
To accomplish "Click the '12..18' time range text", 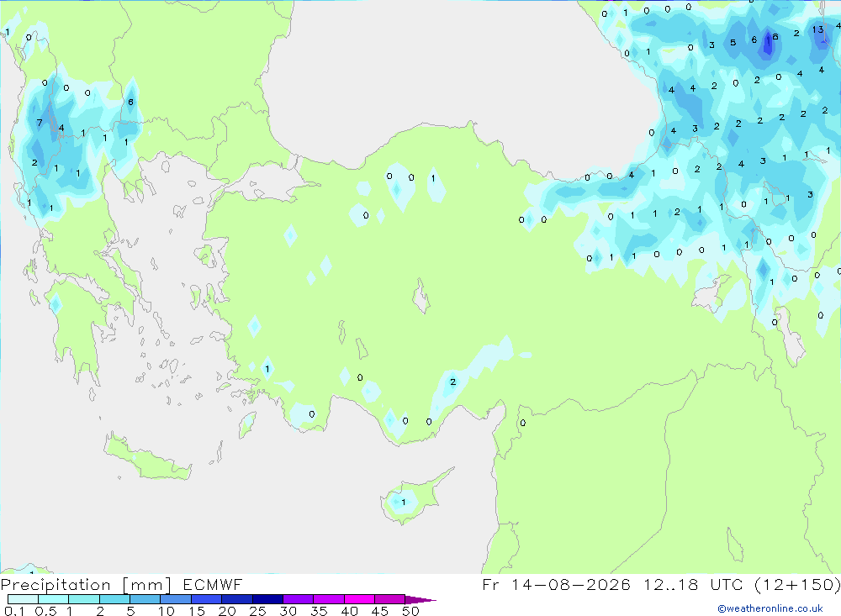I will (x=671, y=584).
